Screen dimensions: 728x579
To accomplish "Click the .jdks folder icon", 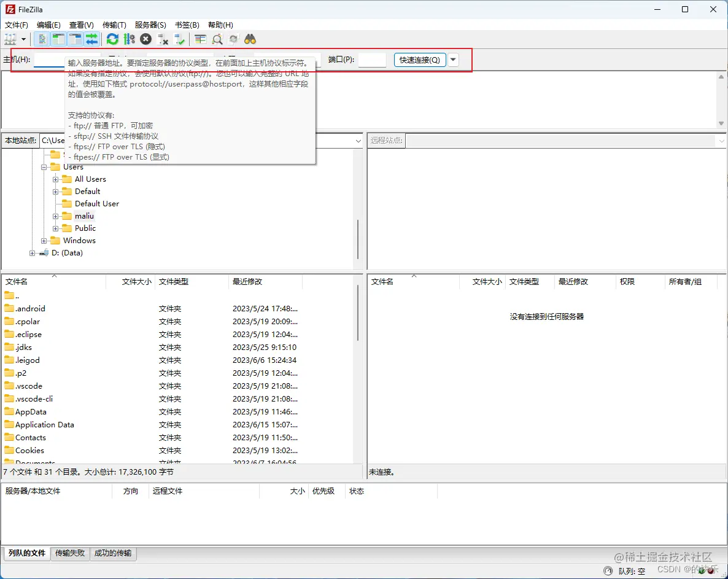I will click(x=9, y=347).
